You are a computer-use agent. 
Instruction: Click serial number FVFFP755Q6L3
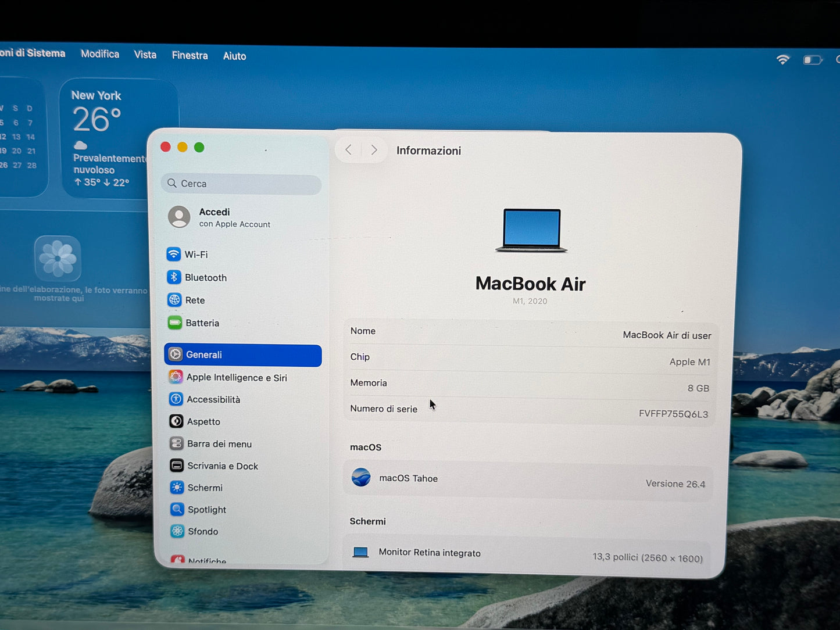pos(673,414)
